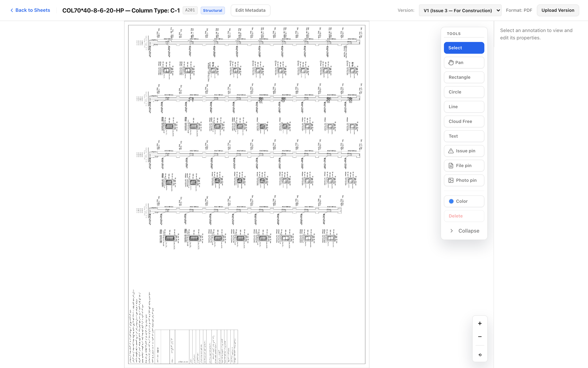This screenshot has width=588, height=368.
Task: Collapse the Tools panel
Action: (464, 231)
